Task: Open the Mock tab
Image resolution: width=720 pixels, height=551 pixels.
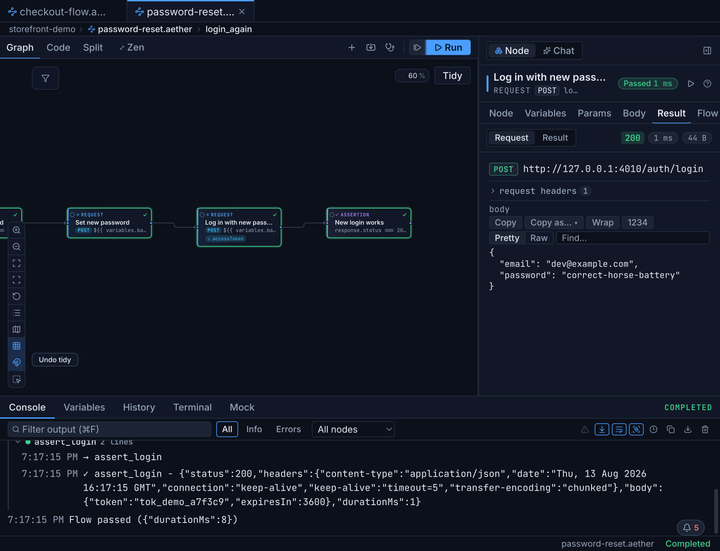Action: [x=242, y=407]
